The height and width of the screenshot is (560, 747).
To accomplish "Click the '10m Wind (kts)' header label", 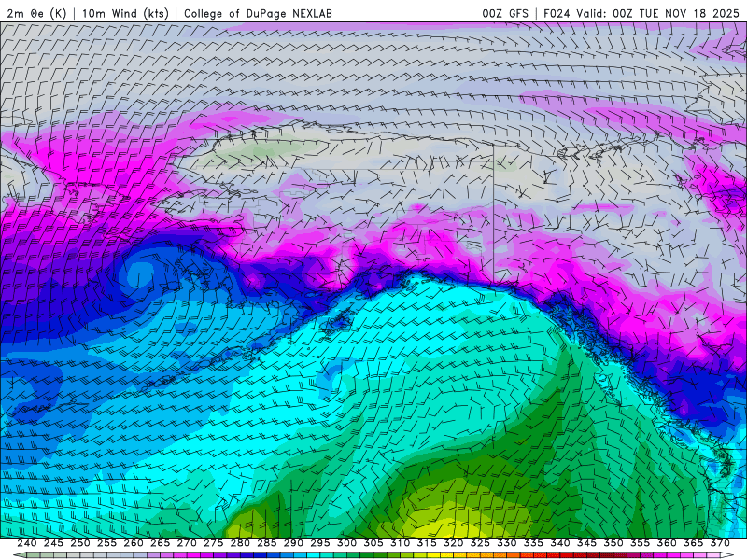I will coord(125,13).
